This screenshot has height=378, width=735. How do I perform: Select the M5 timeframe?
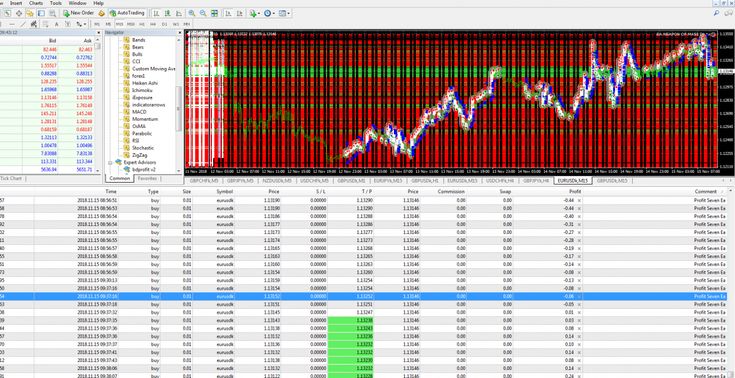pyautogui.click(x=108, y=24)
